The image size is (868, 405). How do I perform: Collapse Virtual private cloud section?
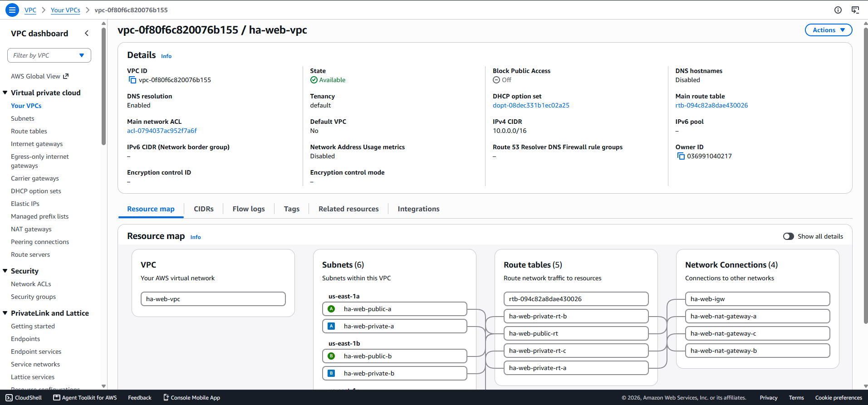coord(5,93)
